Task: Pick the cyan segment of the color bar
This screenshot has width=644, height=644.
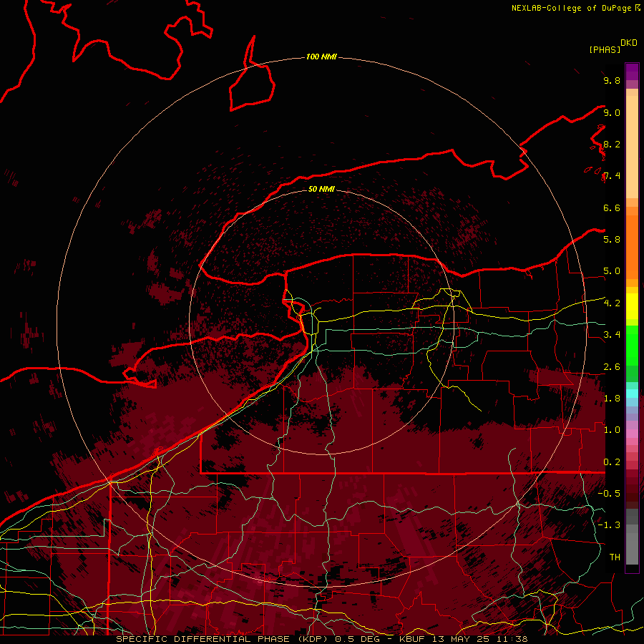Action: click(x=632, y=393)
